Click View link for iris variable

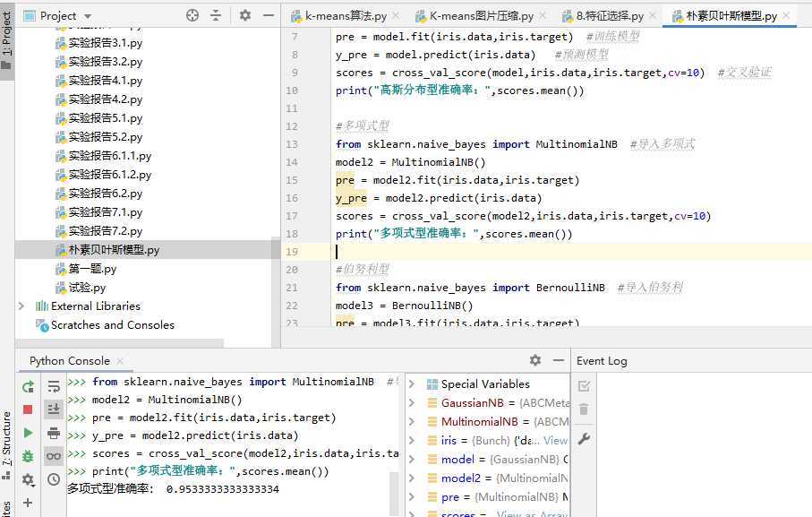[555, 441]
